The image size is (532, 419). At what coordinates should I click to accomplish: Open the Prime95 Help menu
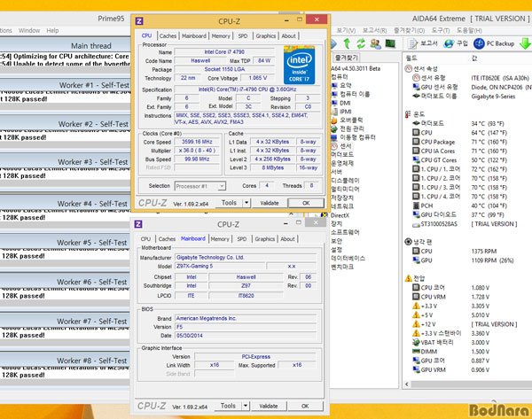point(52,30)
